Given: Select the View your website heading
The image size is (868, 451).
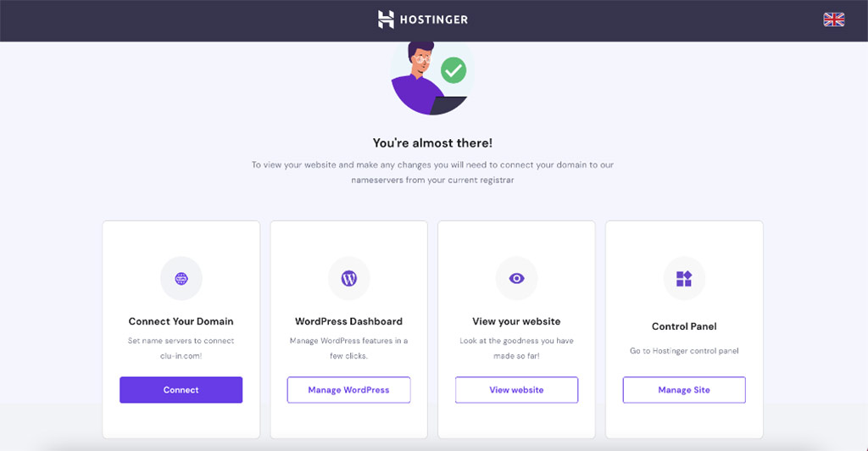Looking at the screenshot, I should click(x=516, y=321).
